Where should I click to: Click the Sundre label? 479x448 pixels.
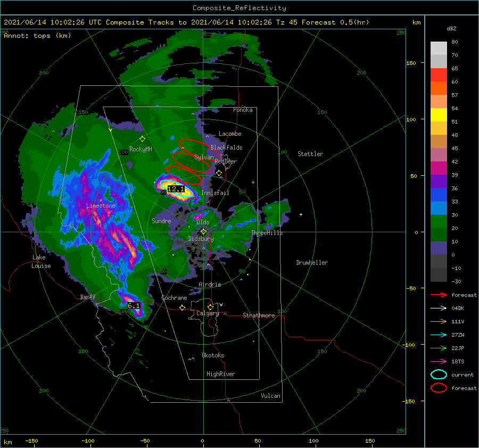pyautogui.click(x=161, y=221)
